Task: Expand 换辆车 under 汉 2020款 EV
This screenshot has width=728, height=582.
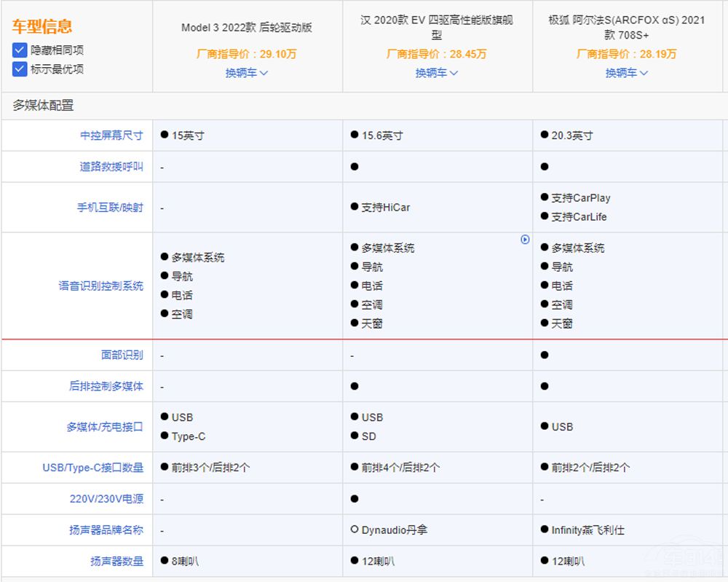Action: (x=437, y=73)
